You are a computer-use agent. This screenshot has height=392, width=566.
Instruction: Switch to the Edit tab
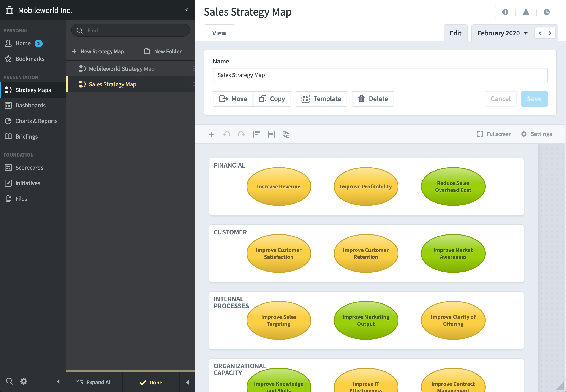[455, 33]
